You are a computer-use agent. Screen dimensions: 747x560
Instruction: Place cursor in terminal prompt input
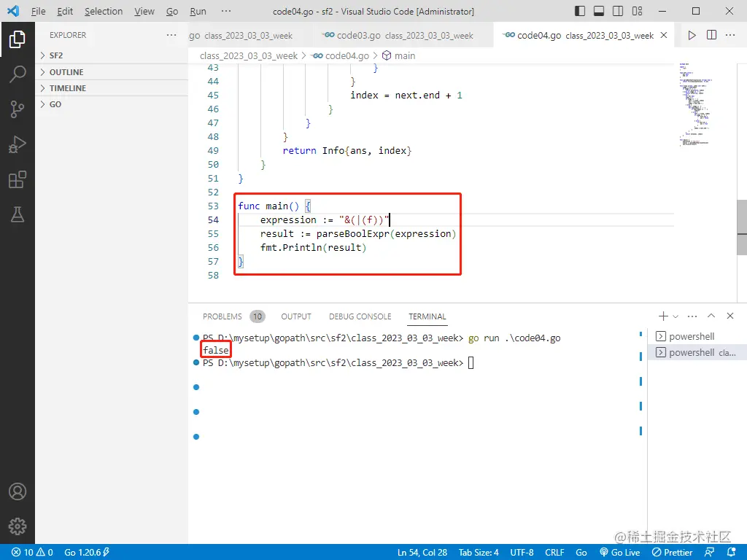coord(471,363)
